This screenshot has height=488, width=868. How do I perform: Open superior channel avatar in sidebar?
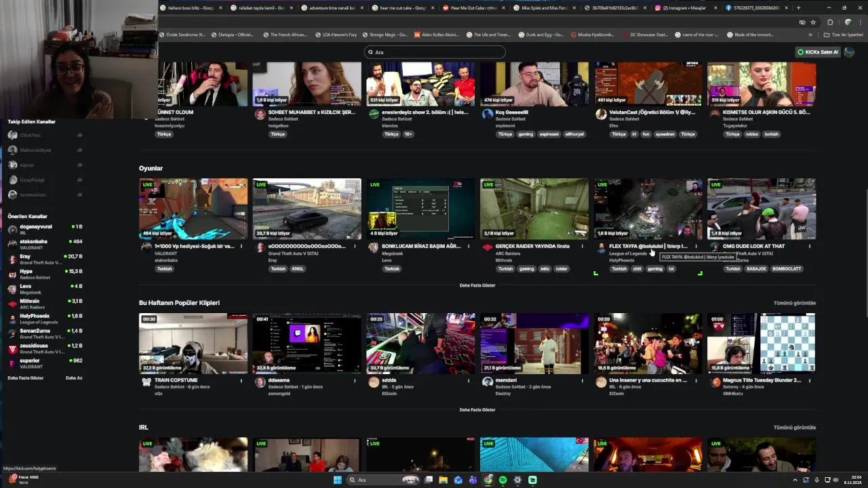pyautogui.click(x=12, y=364)
